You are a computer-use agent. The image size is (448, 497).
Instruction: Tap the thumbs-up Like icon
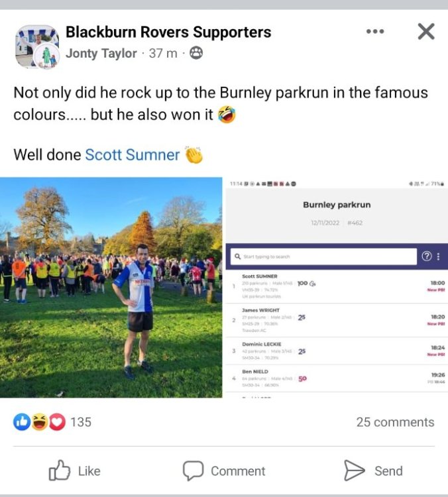59,470
